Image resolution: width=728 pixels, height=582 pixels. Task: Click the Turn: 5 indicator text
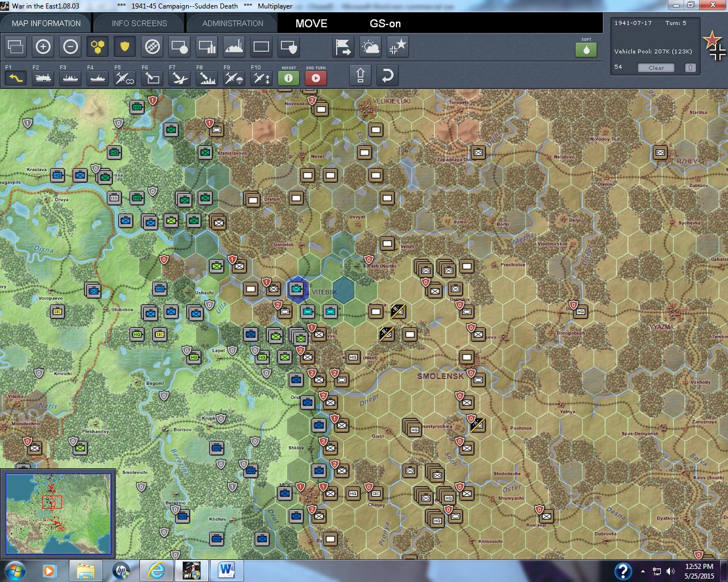point(676,23)
